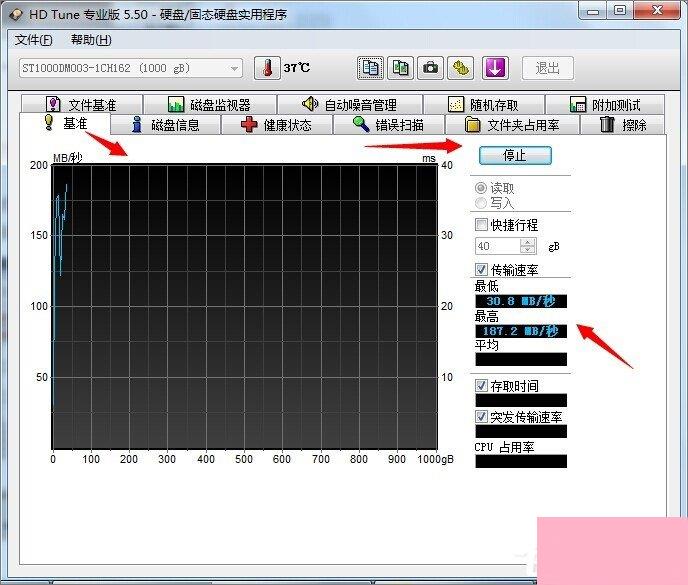This screenshot has height=585, width=688.
Task: Select the 基准 benchmark tab
Action: pos(65,123)
